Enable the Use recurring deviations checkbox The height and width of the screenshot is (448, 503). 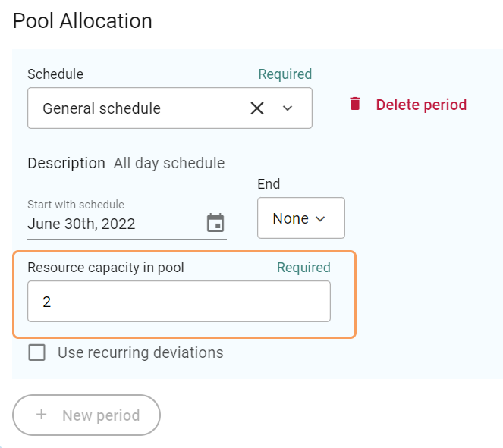(x=36, y=352)
